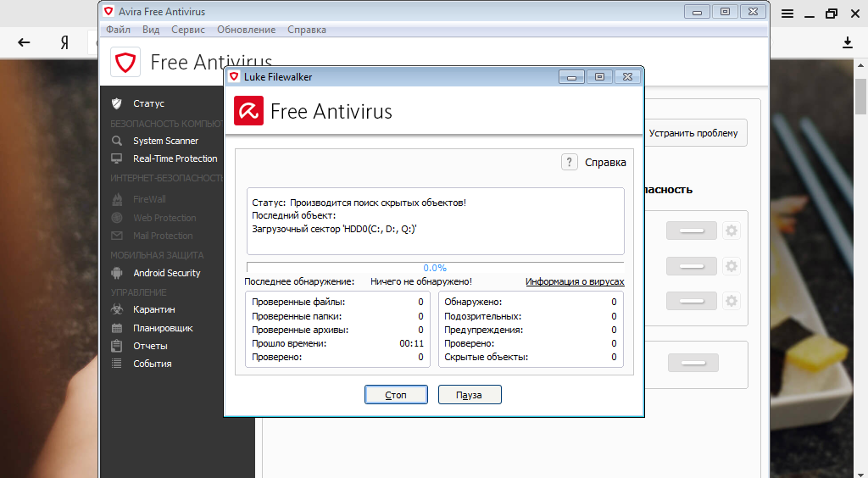Open the Файл menu

pyautogui.click(x=118, y=30)
